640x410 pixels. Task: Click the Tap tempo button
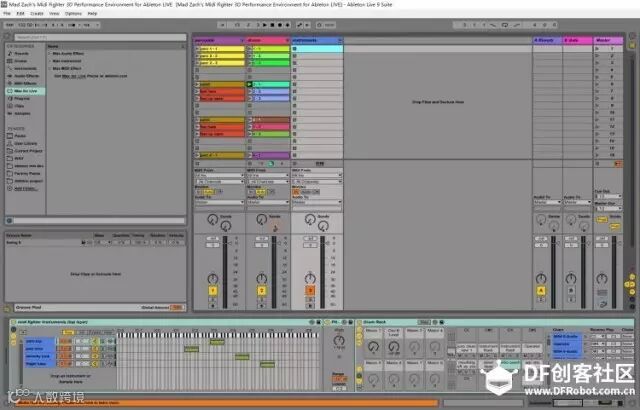point(10,25)
